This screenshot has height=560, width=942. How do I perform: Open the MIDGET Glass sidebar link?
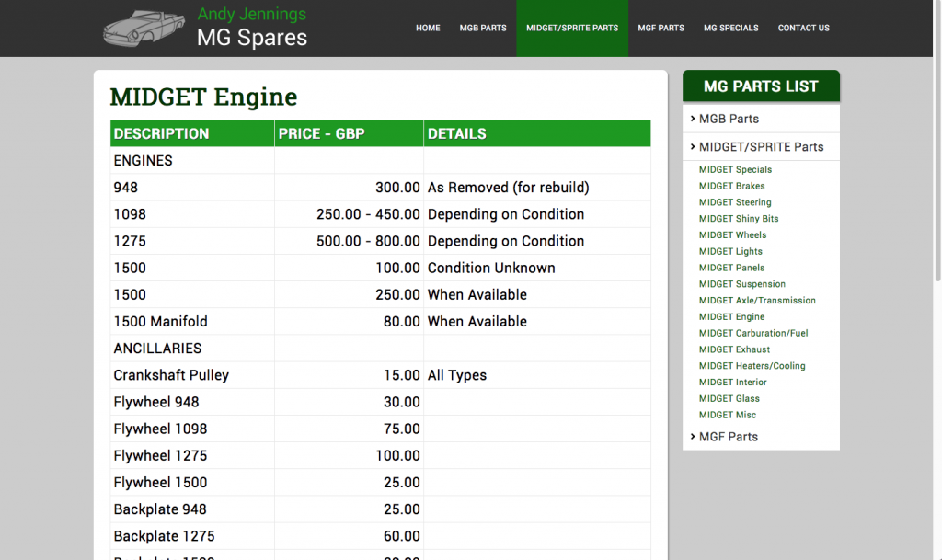[x=729, y=398]
